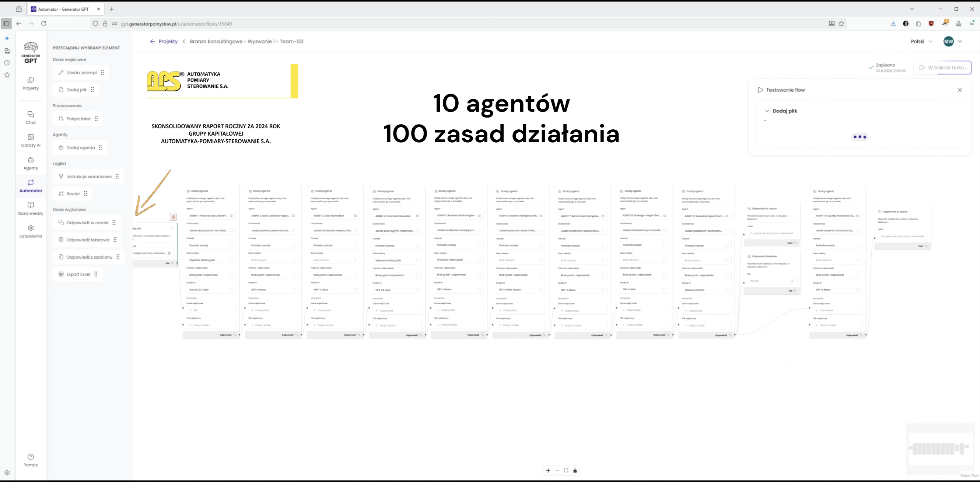
Task: Click fit view canvas control
Action: click(566, 471)
